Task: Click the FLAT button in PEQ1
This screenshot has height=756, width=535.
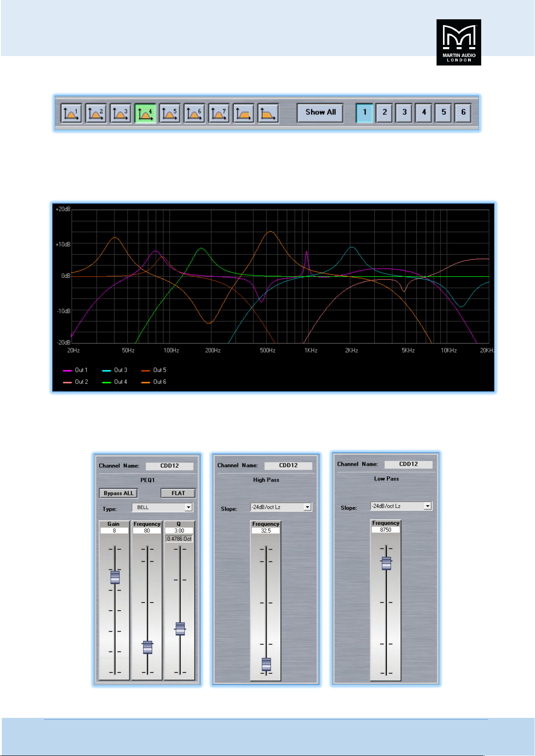Action: [x=178, y=493]
